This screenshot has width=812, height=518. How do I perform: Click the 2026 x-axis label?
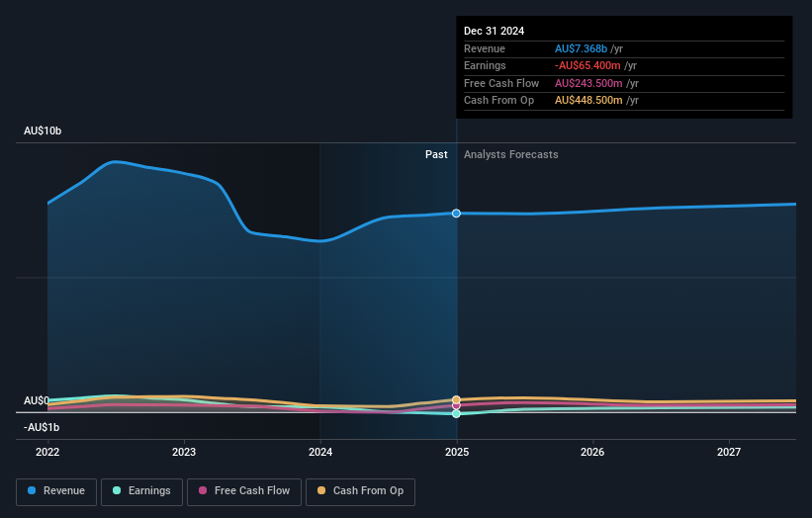tap(592, 452)
